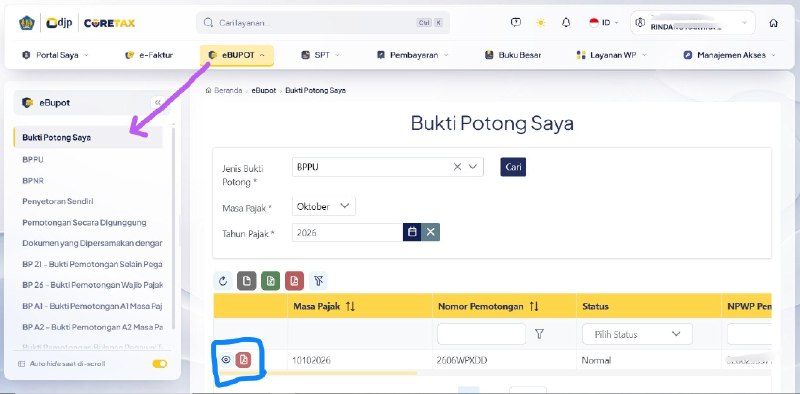Screen dimensions: 800x394
Task: Open Penyetoran Sendiri sidebar item
Action: tap(58, 201)
